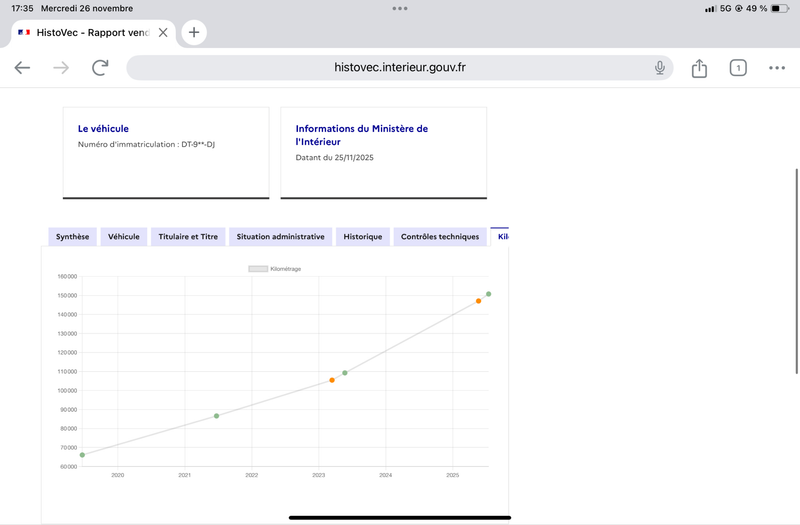Open a new tab with plus button
Viewport: 800px width, 525px height.
[x=194, y=32]
